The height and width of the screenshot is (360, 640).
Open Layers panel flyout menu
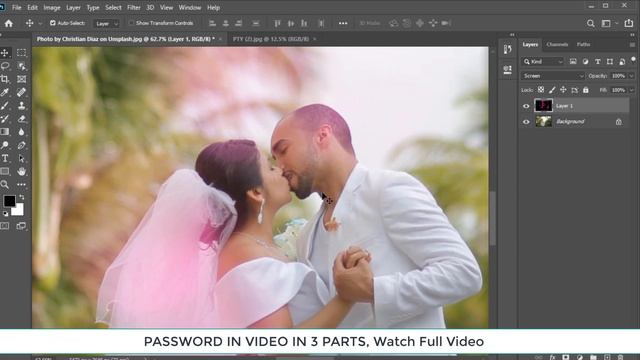(632, 44)
